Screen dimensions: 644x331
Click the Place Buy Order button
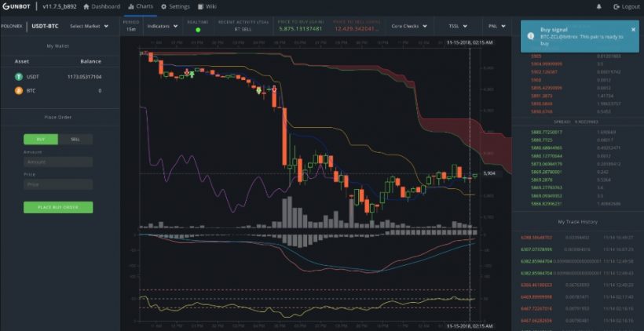58,208
